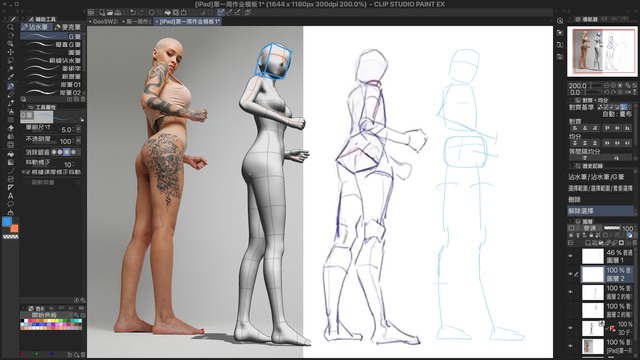This screenshot has width=640, height=360.
Task: Adjust layer opacity 100 stepper
Action: [x=635, y=228]
